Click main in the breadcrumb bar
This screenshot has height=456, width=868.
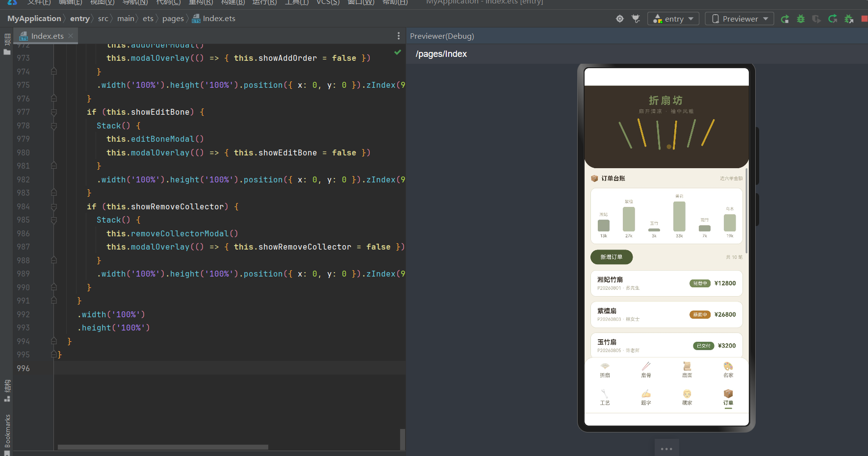click(x=126, y=19)
